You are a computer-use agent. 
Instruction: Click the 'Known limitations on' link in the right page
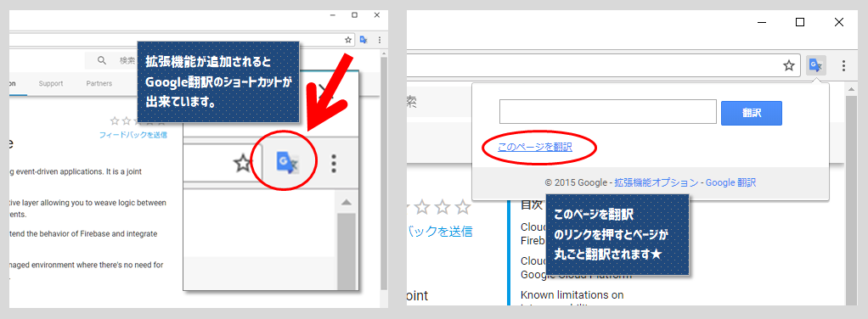[x=572, y=294]
